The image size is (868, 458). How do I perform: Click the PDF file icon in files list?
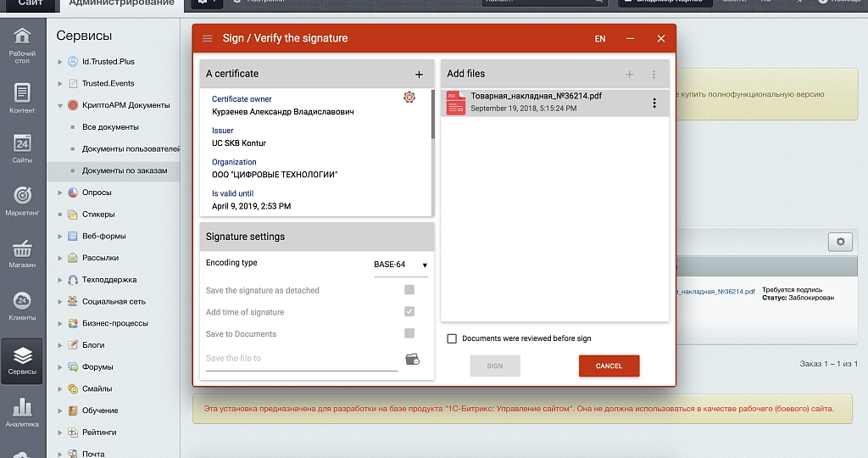coord(455,103)
